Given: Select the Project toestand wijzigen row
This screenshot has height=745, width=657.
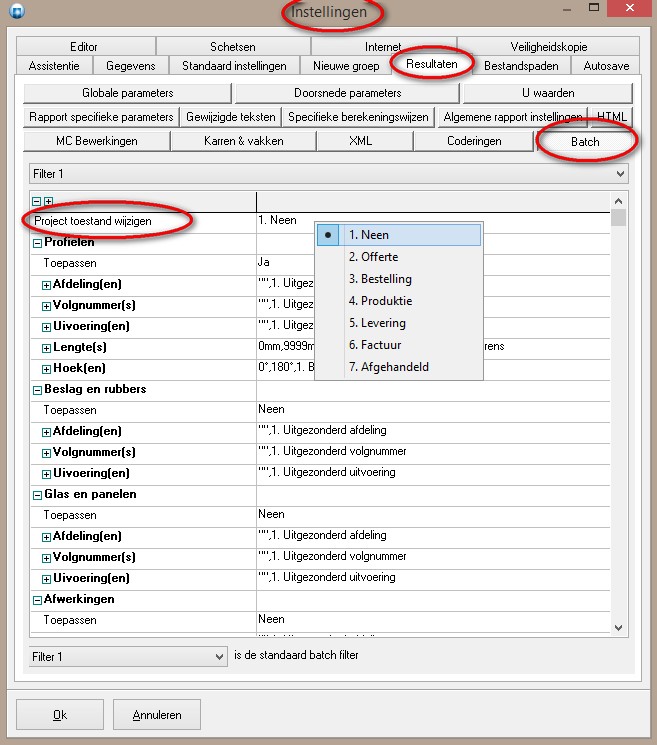Looking at the screenshot, I should 93,221.
